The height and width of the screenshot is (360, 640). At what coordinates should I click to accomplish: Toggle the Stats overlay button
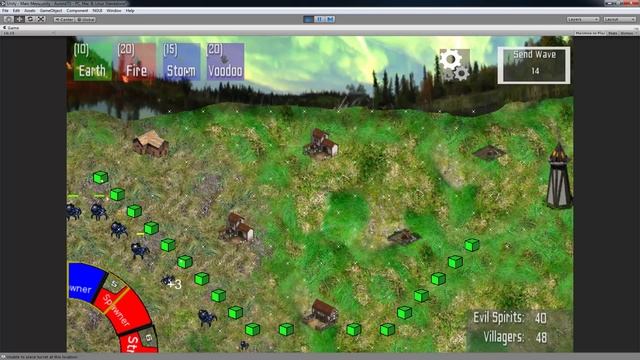(x=613, y=33)
